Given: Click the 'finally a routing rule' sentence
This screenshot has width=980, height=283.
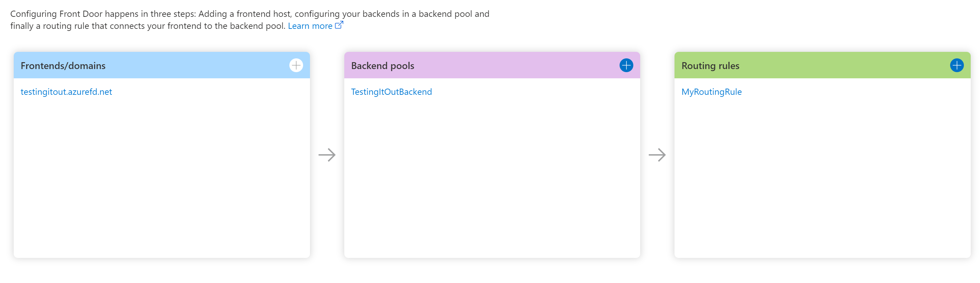Looking at the screenshot, I should (x=61, y=26).
